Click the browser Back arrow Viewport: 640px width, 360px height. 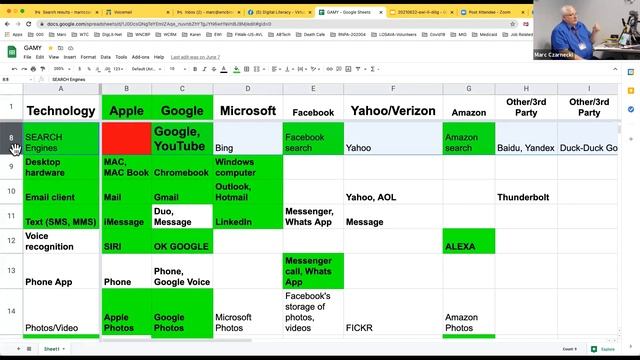tap(7, 24)
